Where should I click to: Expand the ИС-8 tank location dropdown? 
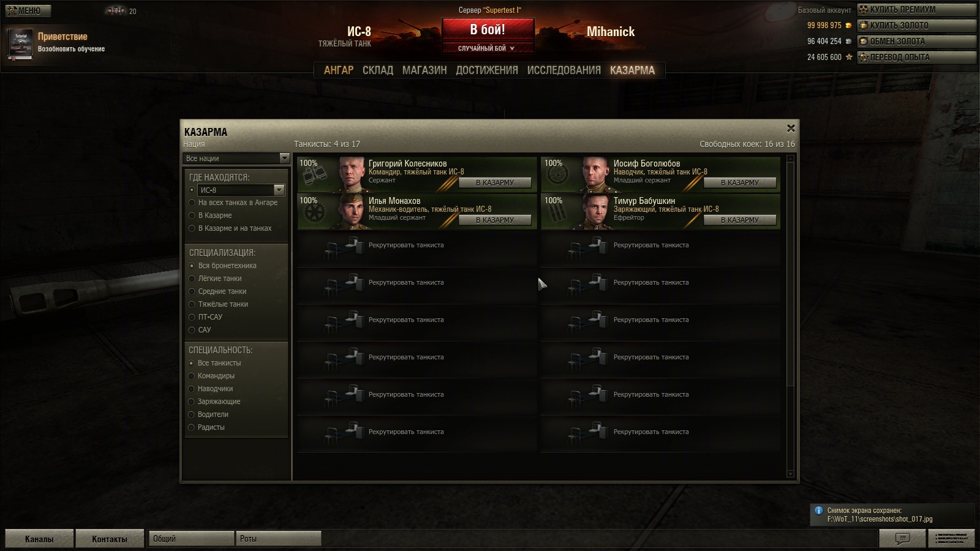[x=279, y=190]
